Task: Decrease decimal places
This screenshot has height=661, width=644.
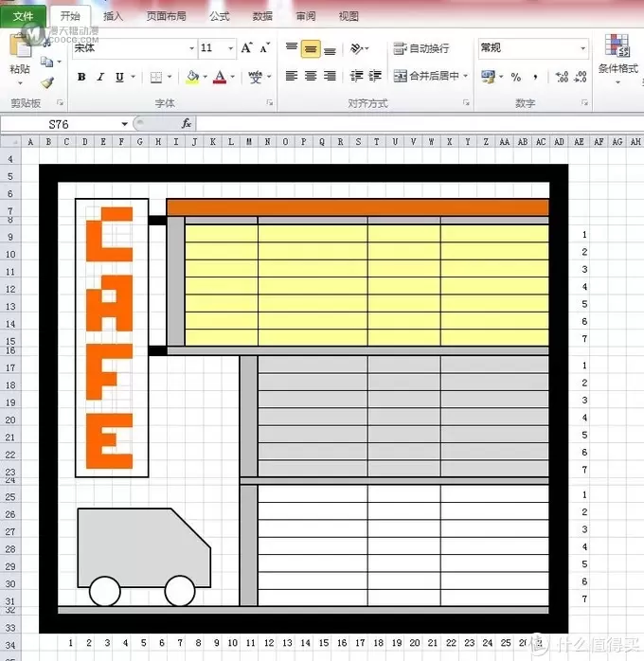Action: 581,77
